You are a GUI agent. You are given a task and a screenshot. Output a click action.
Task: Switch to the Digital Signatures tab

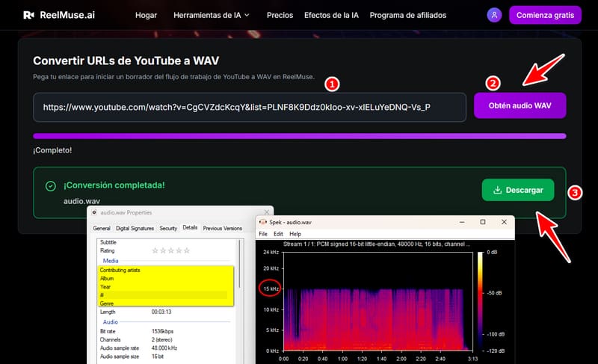135,228
